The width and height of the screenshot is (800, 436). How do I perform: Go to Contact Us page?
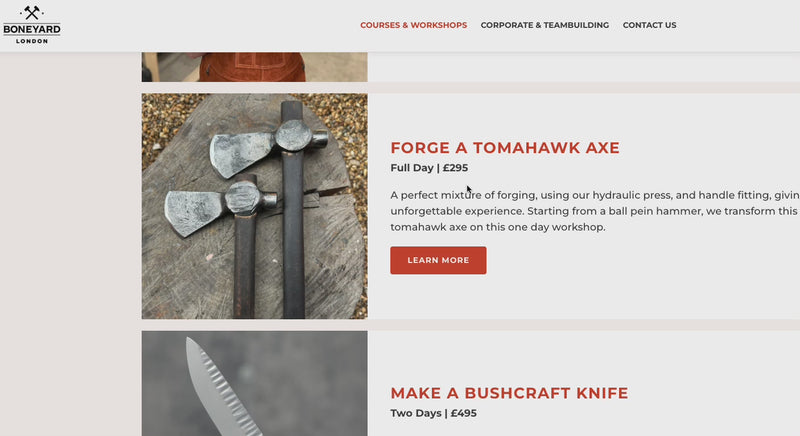(x=649, y=25)
